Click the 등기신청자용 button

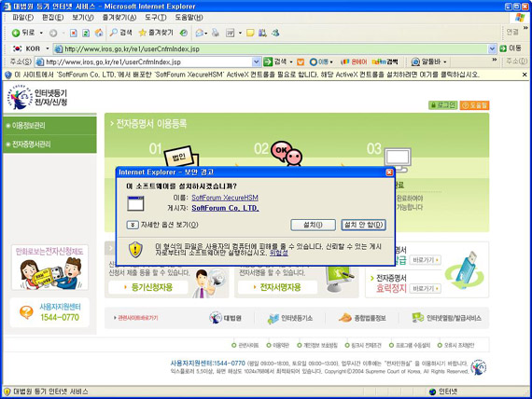[148, 287]
